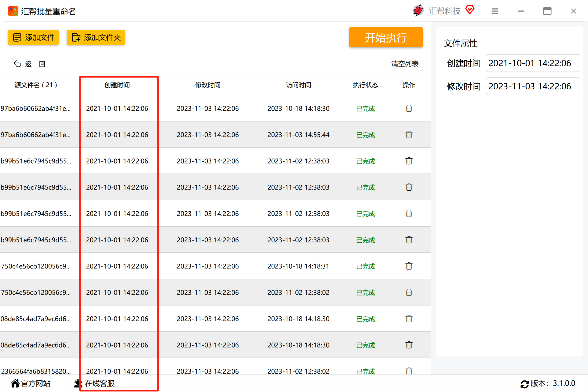Click the 添加文件 button
Screen dimensions: 588x392
[33, 37]
